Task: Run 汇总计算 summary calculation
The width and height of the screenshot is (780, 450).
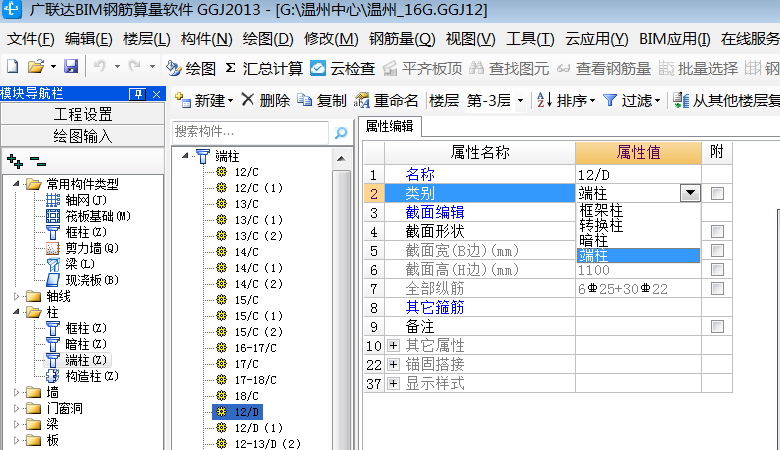Action: [264, 68]
